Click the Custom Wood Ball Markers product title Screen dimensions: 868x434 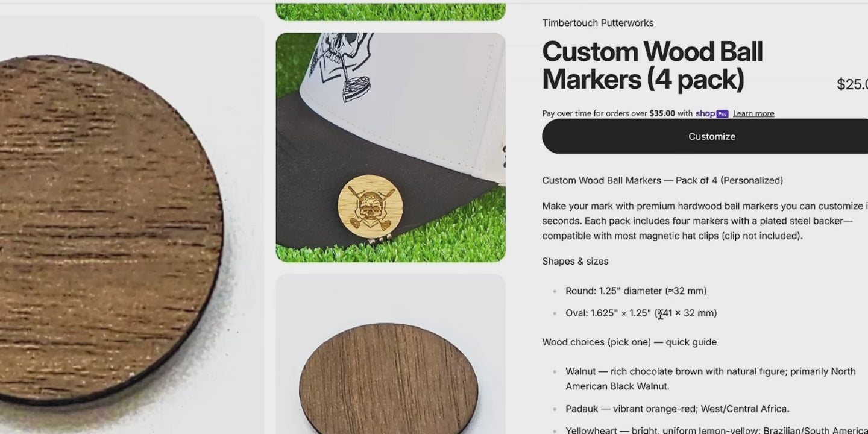(x=653, y=66)
